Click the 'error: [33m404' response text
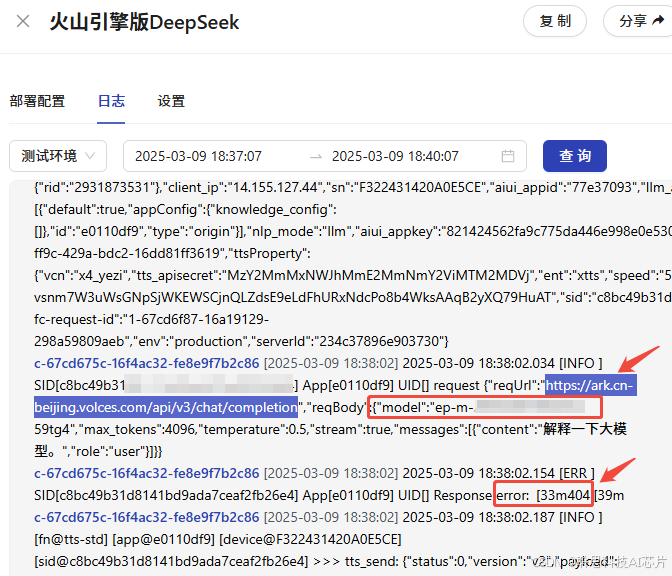Screen dimensions: 672x576 (543, 495)
